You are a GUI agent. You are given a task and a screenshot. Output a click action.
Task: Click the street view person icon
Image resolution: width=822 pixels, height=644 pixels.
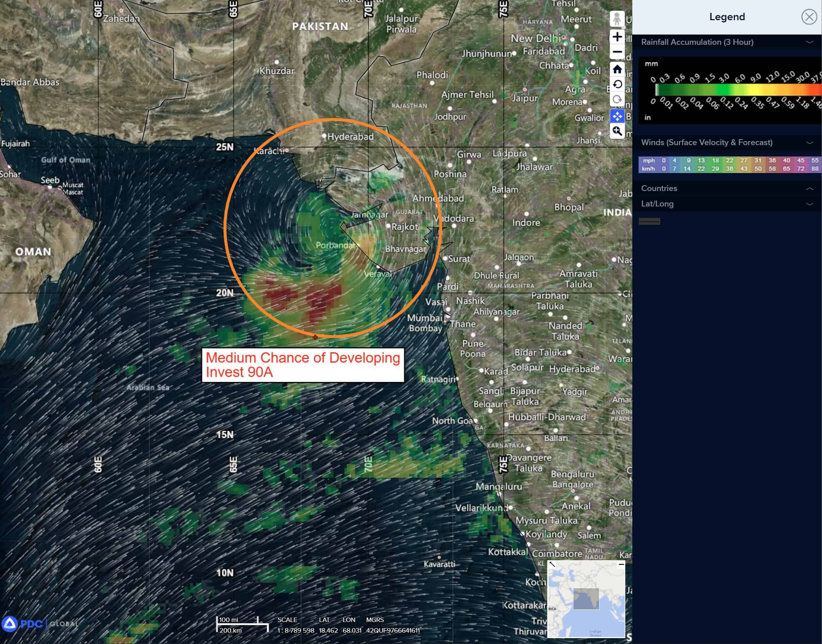coord(617,19)
